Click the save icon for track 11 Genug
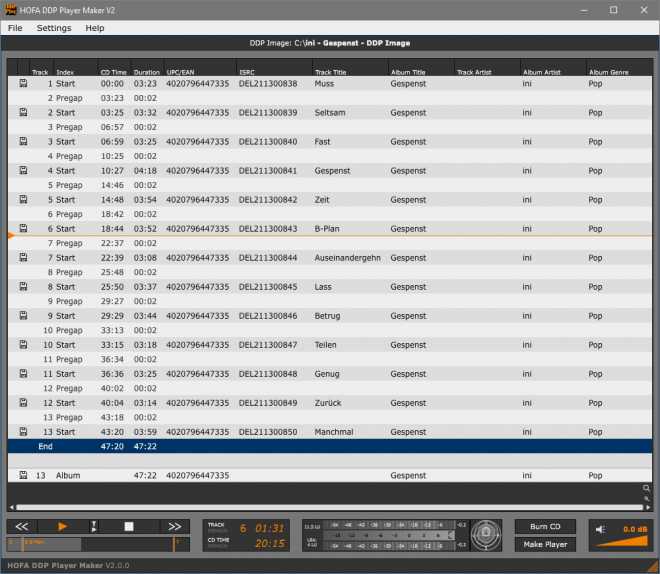Image resolution: width=660 pixels, height=574 pixels. 23,374
